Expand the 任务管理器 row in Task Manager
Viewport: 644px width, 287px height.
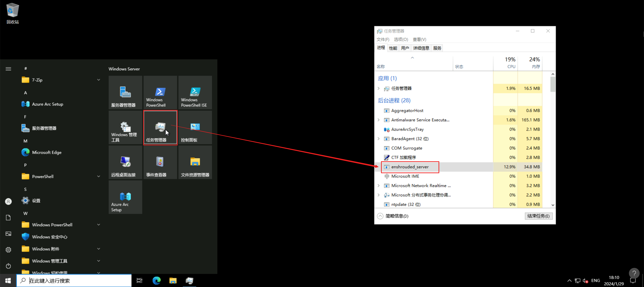(379, 88)
